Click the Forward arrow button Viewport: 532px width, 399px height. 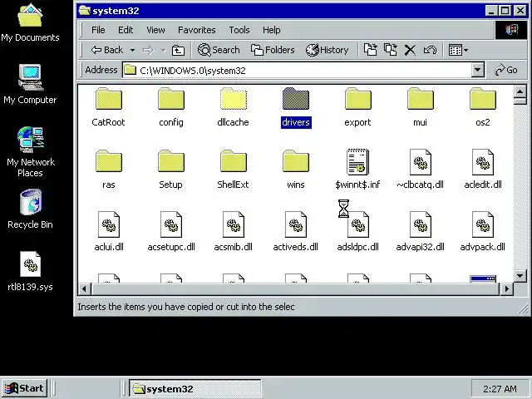[x=148, y=50]
